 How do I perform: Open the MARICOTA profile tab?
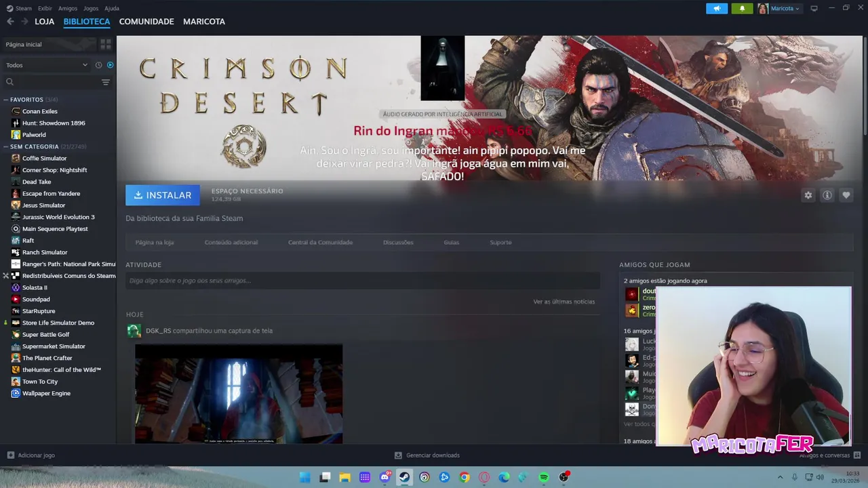[204, 22]
